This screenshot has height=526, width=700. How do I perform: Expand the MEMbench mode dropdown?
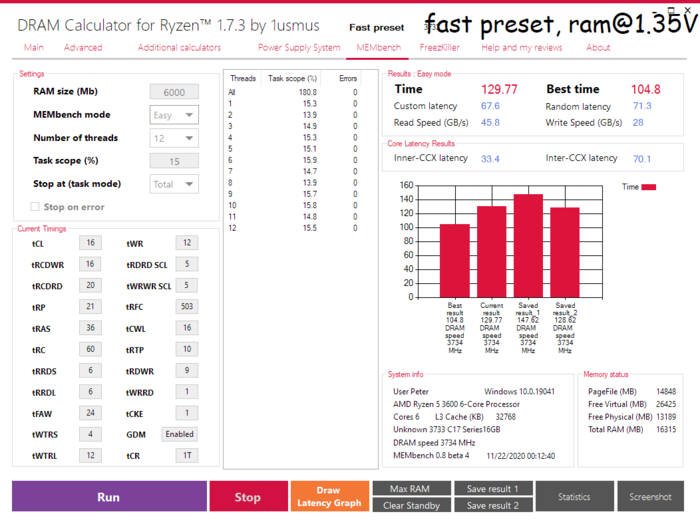click(x=174, y=115)
